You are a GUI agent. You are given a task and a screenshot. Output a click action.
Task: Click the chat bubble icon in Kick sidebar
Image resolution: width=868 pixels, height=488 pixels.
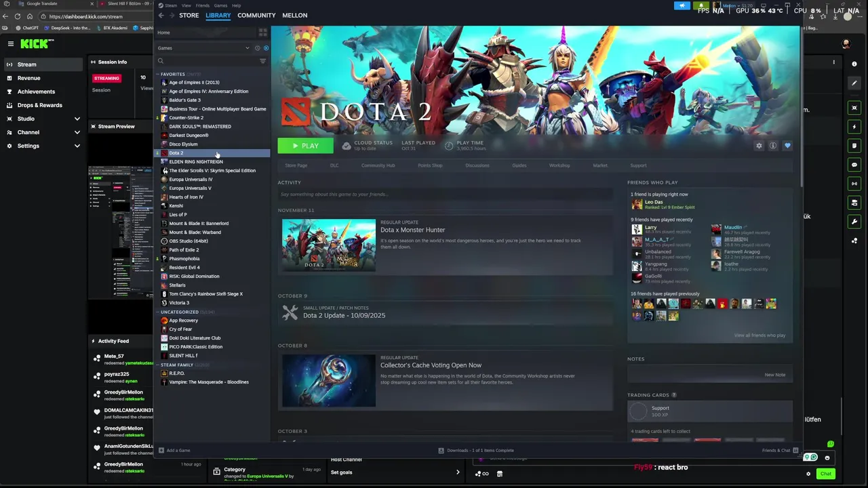point(854,165)
